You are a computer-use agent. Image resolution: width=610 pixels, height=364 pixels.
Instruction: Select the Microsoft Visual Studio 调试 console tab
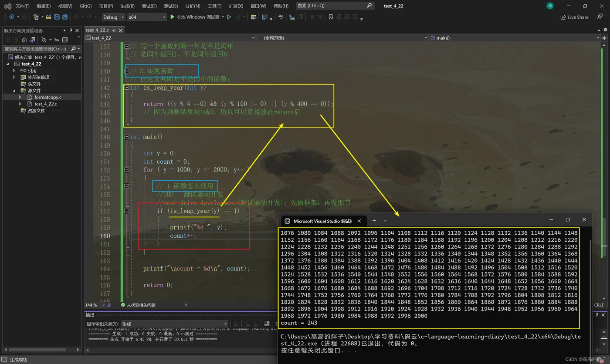coord(323,221)
